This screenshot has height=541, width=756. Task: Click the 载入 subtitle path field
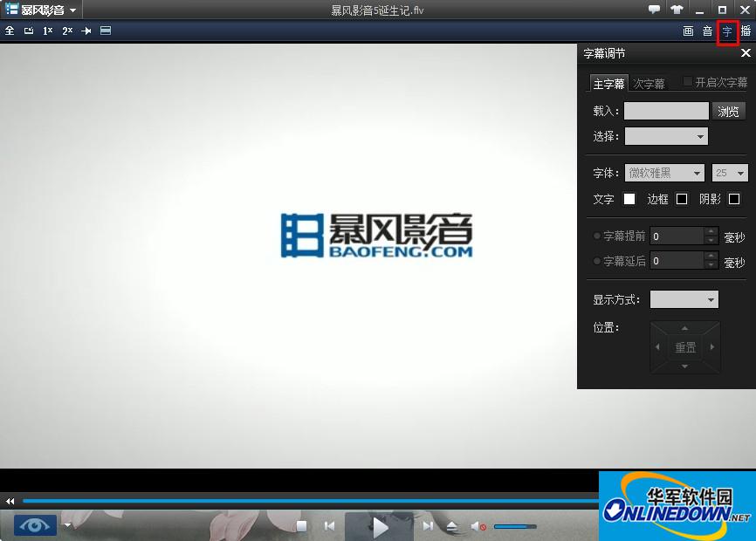[x=666, y=111]
